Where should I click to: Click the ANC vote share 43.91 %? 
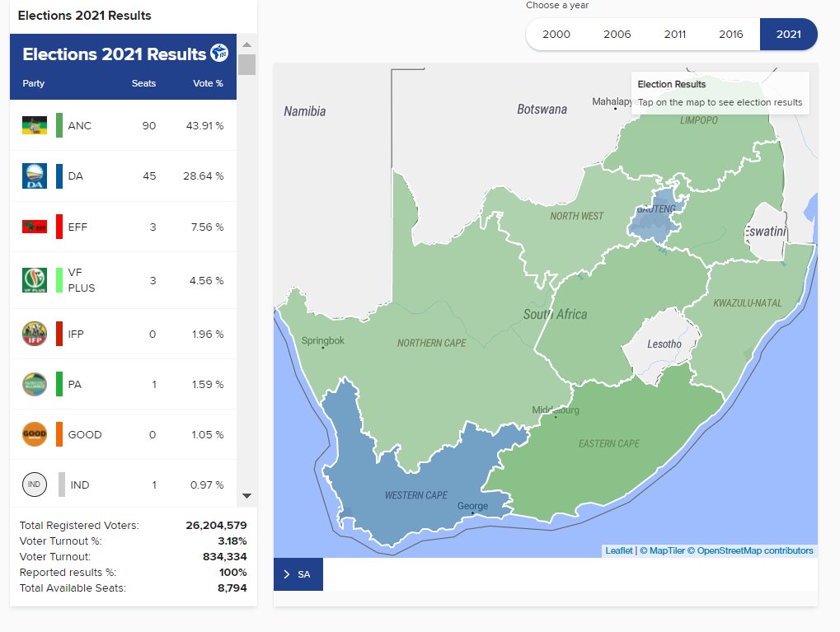pyautogui.click(x=204, y=125)
